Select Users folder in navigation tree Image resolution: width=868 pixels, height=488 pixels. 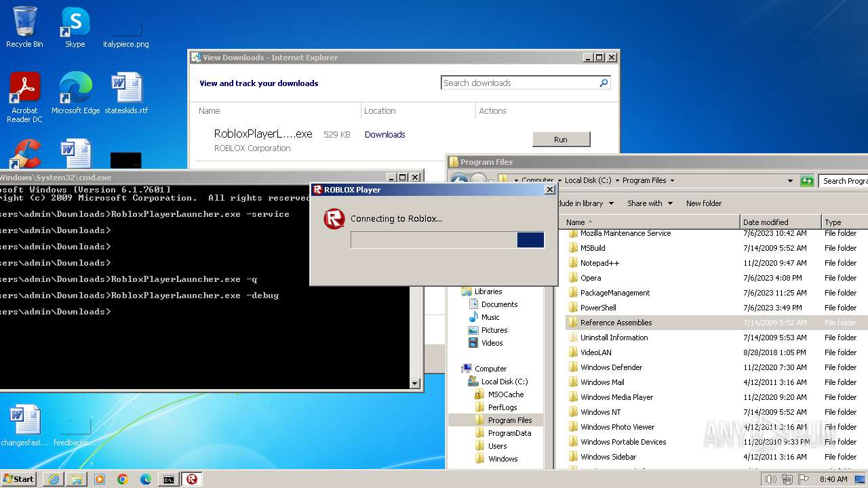pyautogui.click(x=497, y=446)
